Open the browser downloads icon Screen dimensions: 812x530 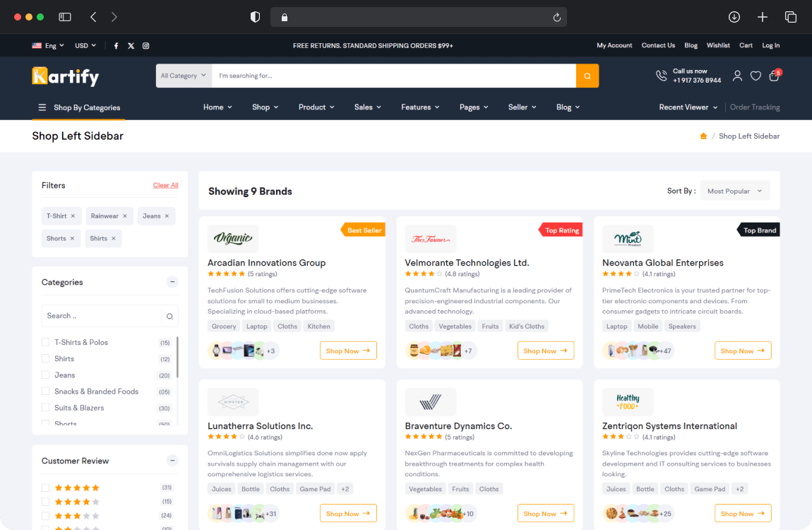coord(734,17)
